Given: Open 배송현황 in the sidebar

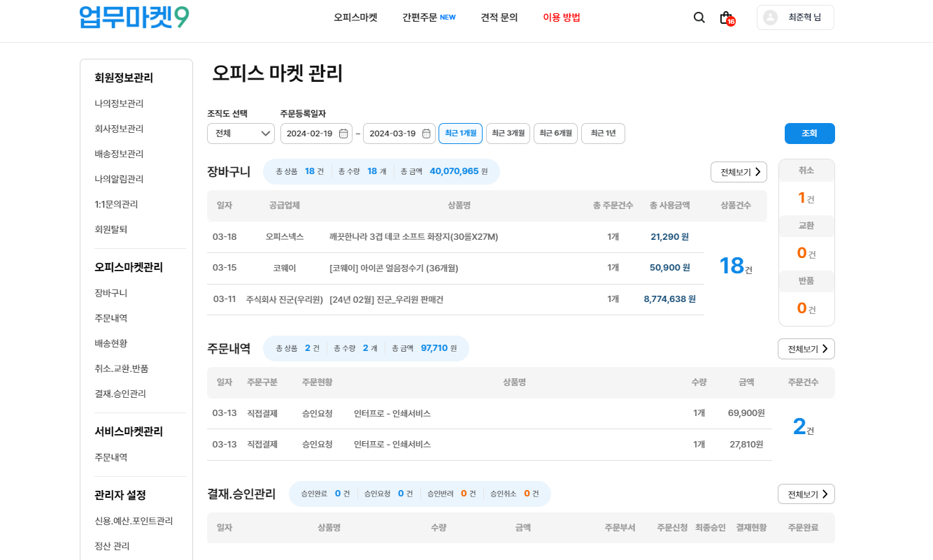Looking at the screenshot, I should 111,343.
